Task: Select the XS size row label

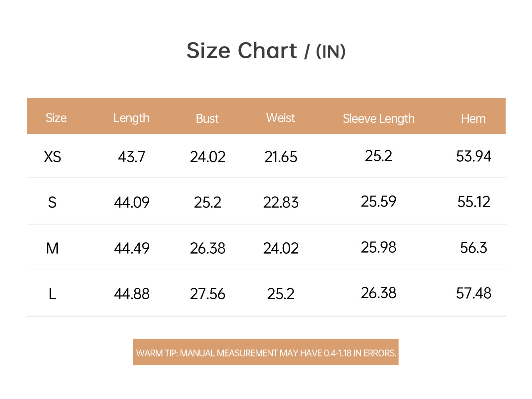Action: (53, 157)
